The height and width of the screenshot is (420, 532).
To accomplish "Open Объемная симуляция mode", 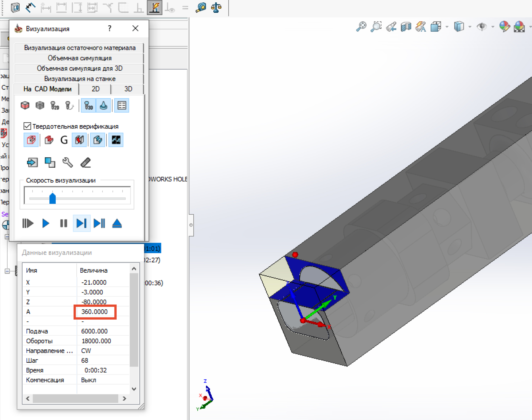I will [x=79, y=58].
